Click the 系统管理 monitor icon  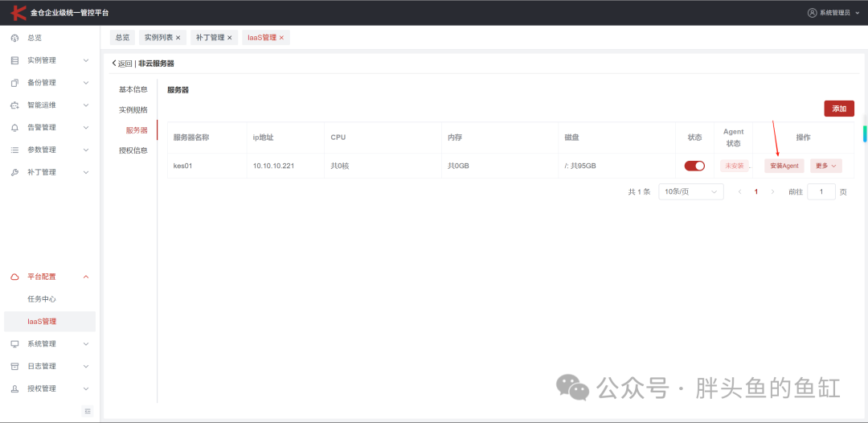(15, 344)
